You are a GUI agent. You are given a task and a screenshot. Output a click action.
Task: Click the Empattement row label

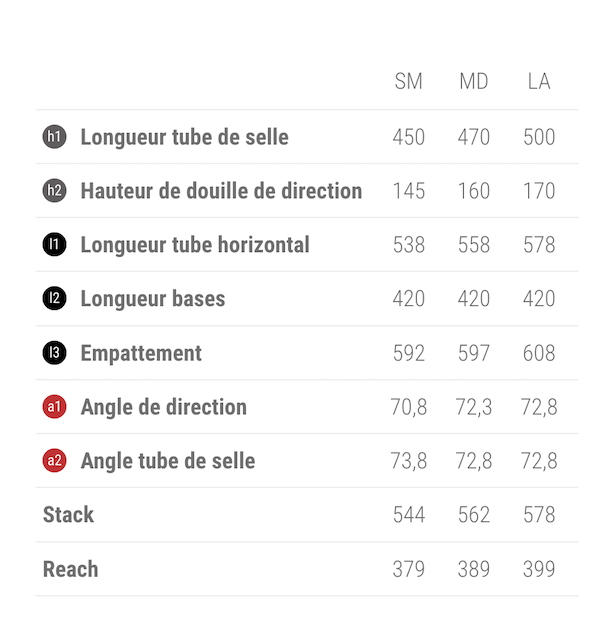click(141, 353)
